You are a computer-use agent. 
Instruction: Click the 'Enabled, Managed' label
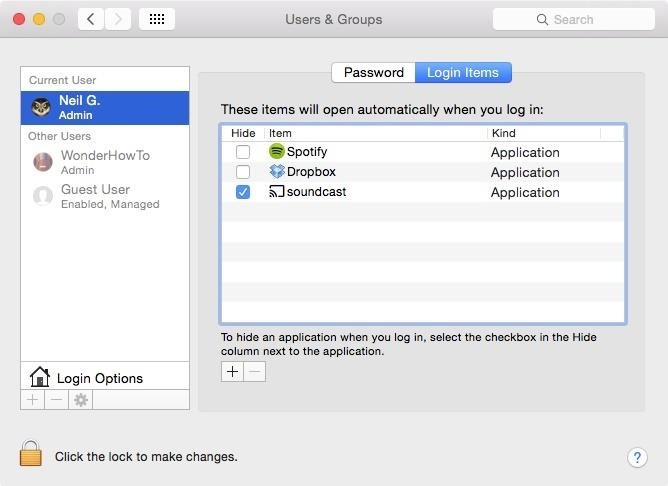click(x=110, y=204)
